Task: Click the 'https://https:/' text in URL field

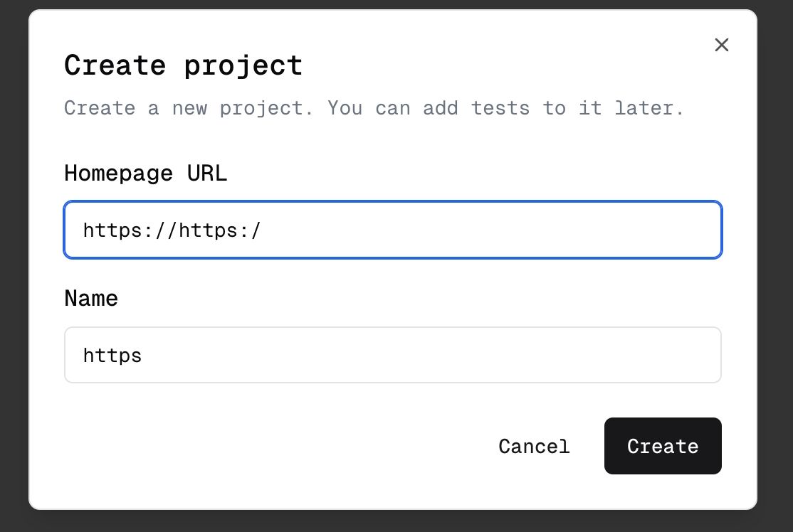Action: tap(172, 230)
